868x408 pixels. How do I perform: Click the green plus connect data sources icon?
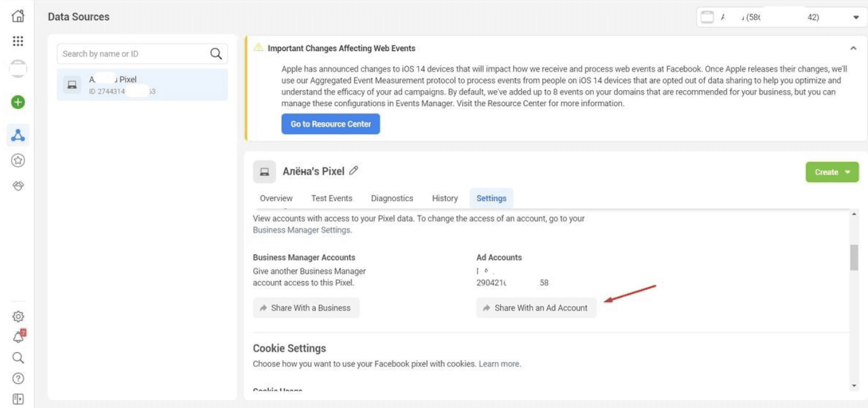18,102
